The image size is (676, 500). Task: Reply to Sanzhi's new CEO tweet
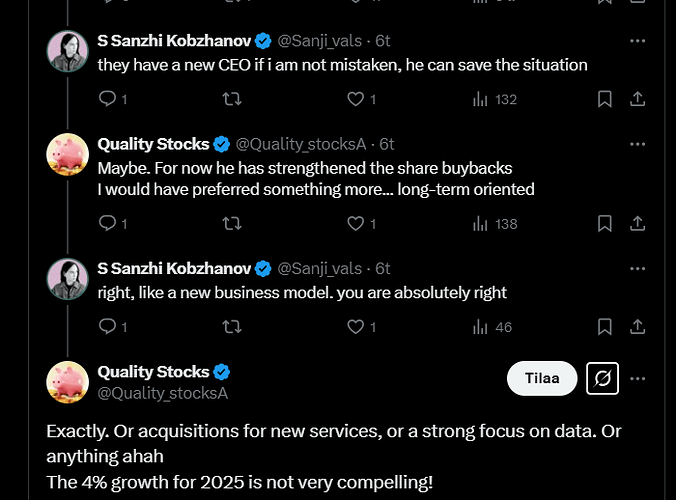113,99
